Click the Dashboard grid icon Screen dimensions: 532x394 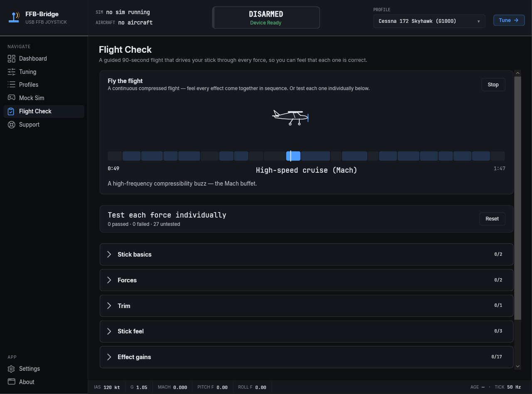(11, 59)
